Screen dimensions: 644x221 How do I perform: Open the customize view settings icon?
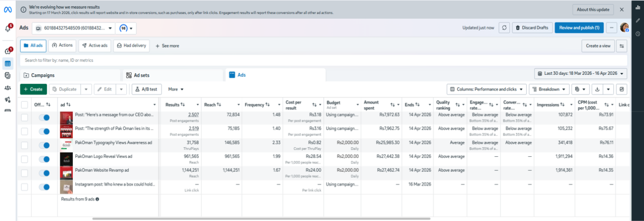pos(622,46)
